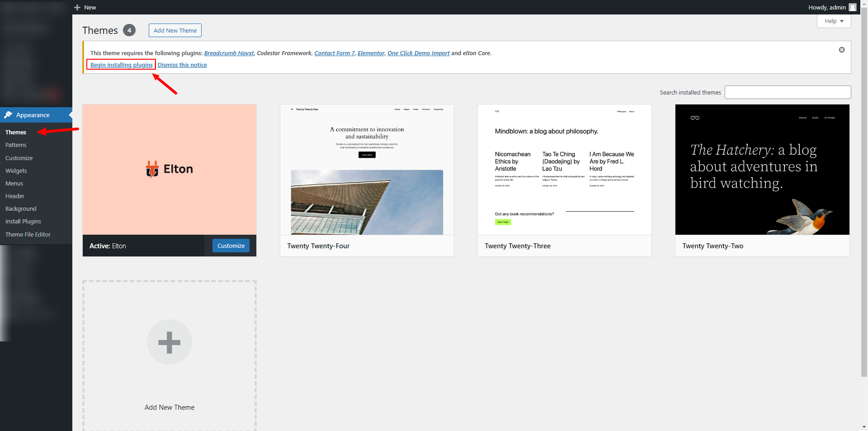Focus the Search installed themes field
Screen dimensions: 868x431
[x=788, y=93]
